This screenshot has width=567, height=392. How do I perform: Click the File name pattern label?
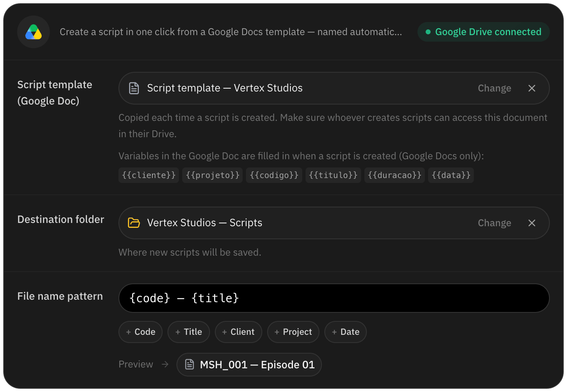click(x=60, y=296)
